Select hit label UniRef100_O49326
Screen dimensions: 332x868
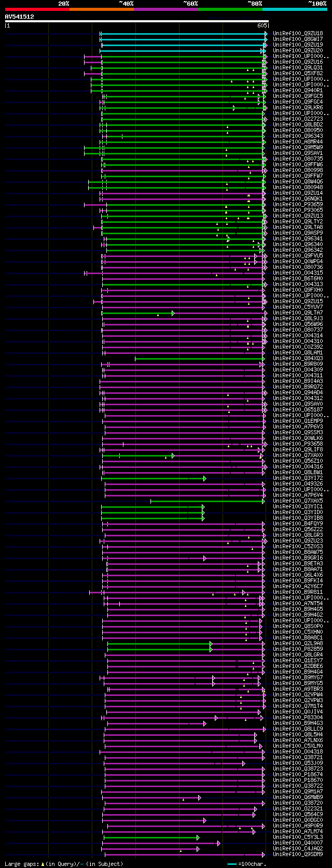pos(298,483)
